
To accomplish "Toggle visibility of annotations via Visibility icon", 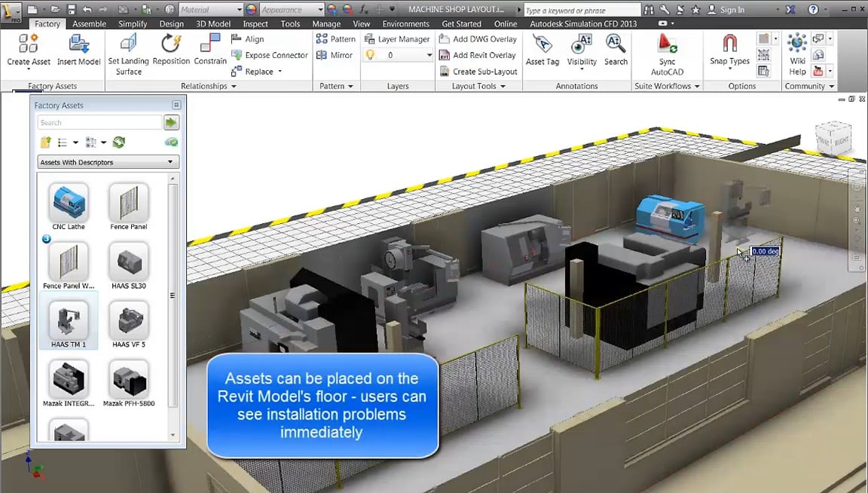I will click(x=581, y=51).
